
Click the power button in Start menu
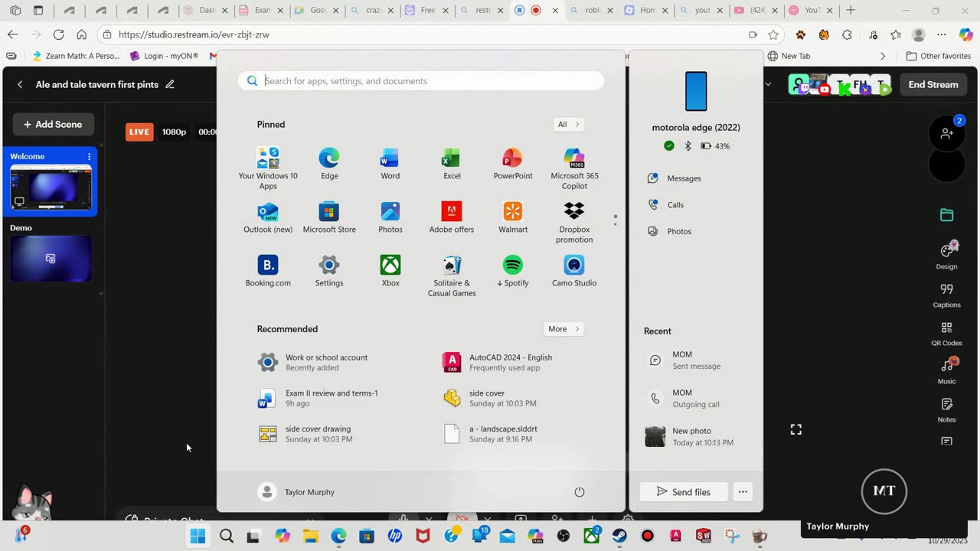tap(580, 492)
